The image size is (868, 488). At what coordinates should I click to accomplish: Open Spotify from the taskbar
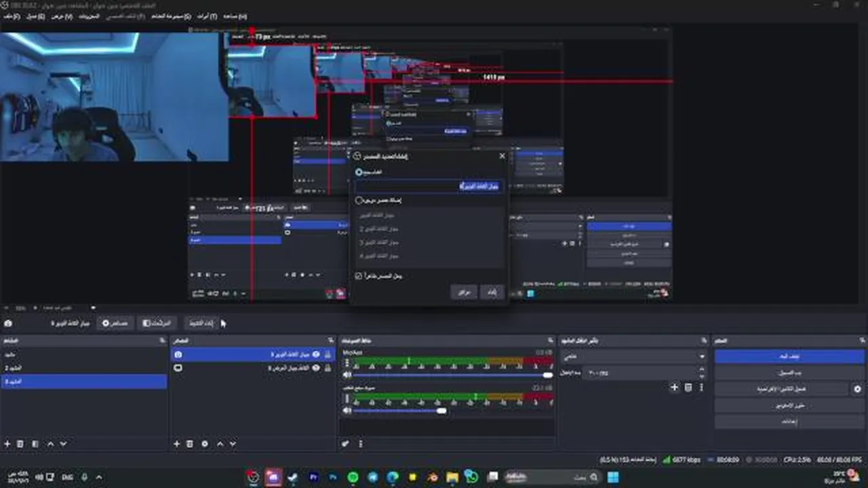pos(353,477)
